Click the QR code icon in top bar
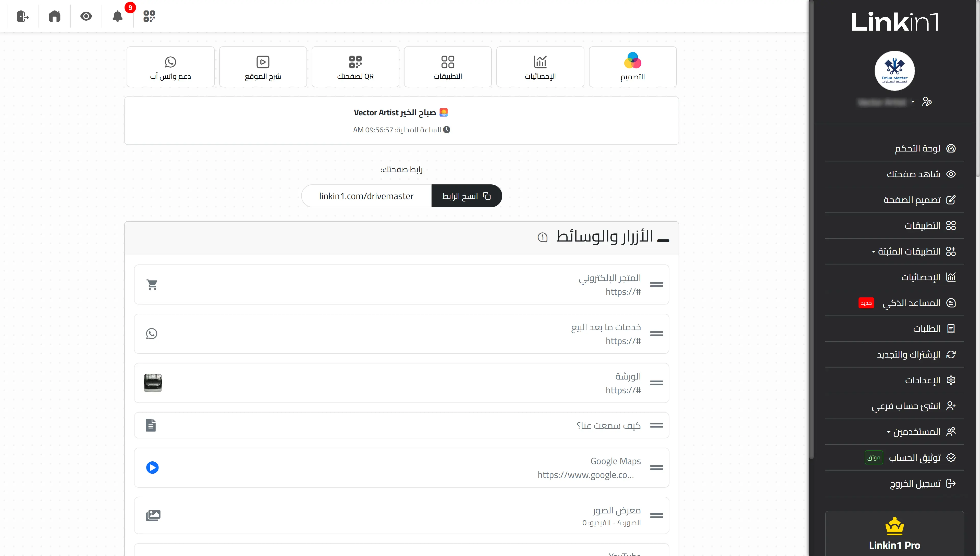980x556 pixels. click(x=149, y=16)
